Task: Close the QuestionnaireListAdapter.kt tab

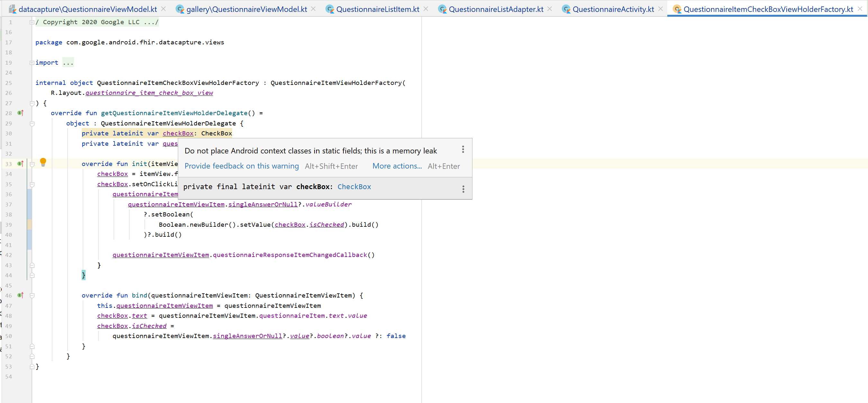Action: [x=550, y=9]
